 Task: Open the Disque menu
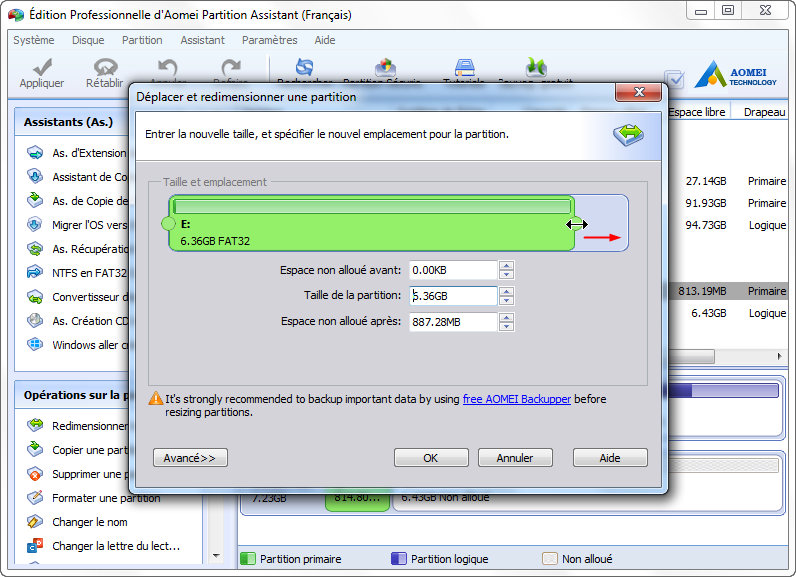pos(88,40)
